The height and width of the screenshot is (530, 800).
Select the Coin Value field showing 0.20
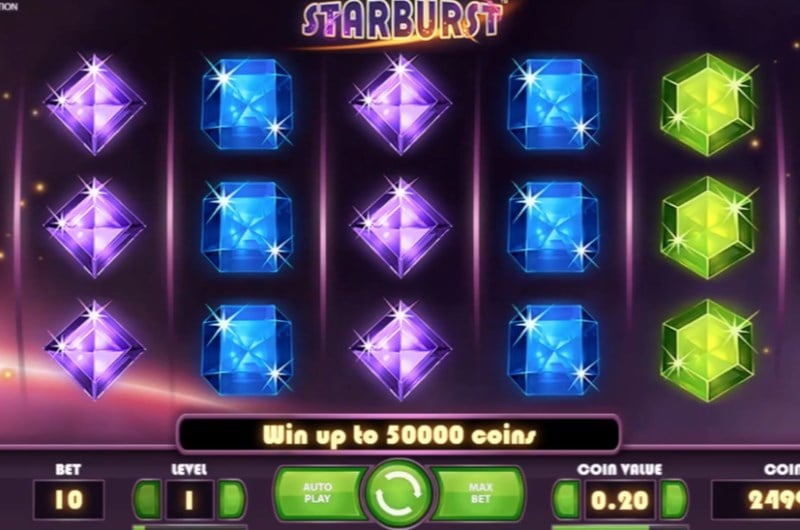click(x=620, y=500)
